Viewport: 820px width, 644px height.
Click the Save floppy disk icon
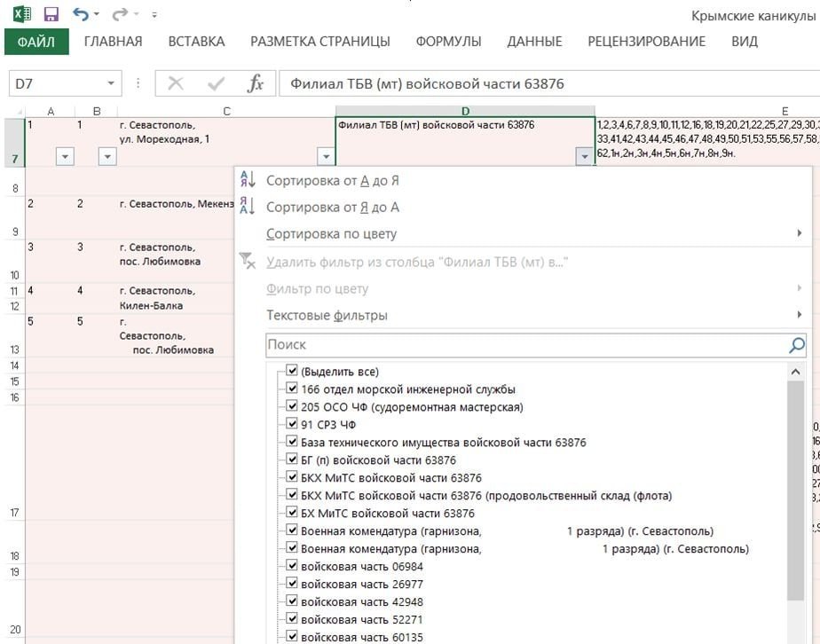51,14
